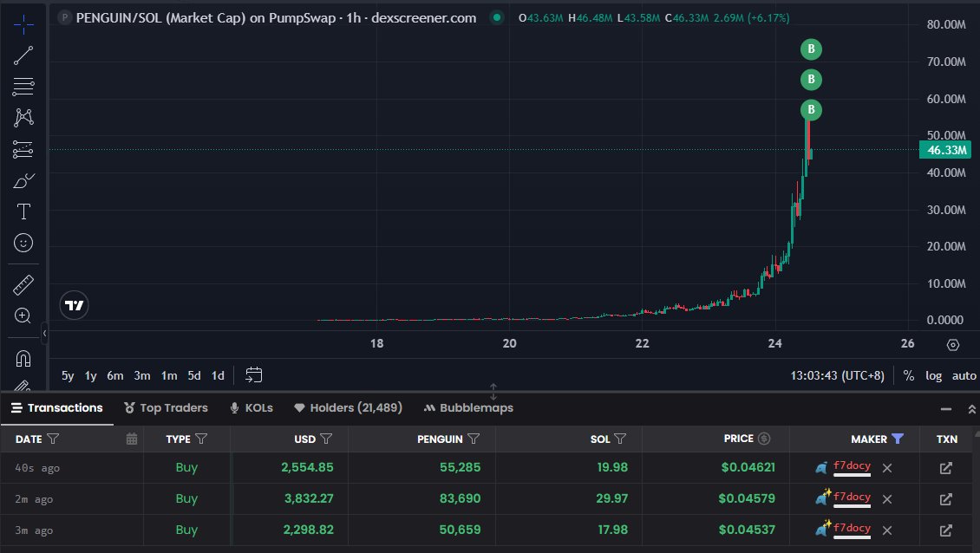Open maker f7docy in 3m ago row
980x553 pixels.
point(852,528)
